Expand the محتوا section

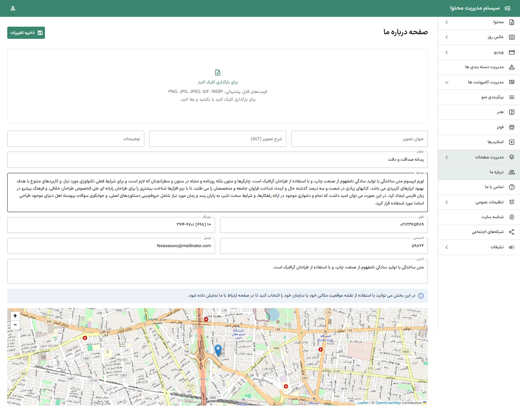click(446, 22)
